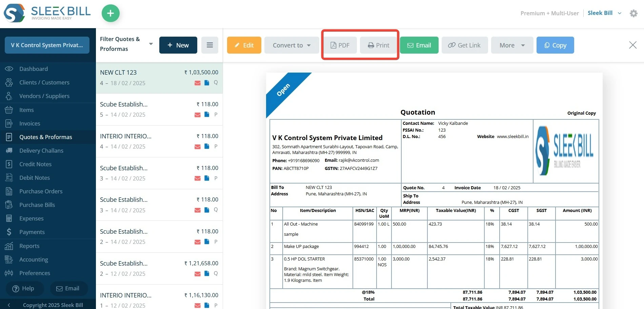The height and width of the screenshot is (309, 644).
Task: Click the Reports chart icon
Action: 9,246
